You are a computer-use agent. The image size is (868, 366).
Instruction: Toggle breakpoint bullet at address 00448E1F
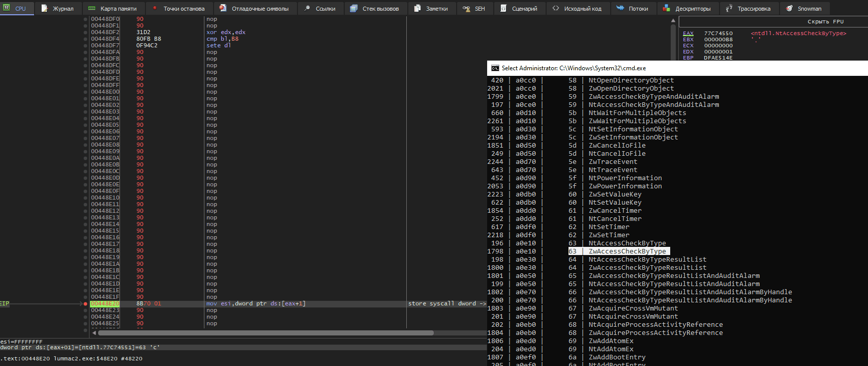[x=85, y=297]
